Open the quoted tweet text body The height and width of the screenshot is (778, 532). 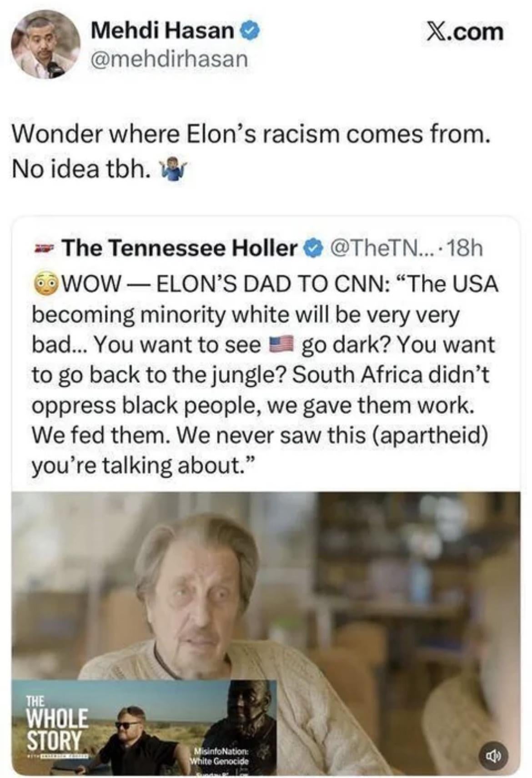click(264, 374)
